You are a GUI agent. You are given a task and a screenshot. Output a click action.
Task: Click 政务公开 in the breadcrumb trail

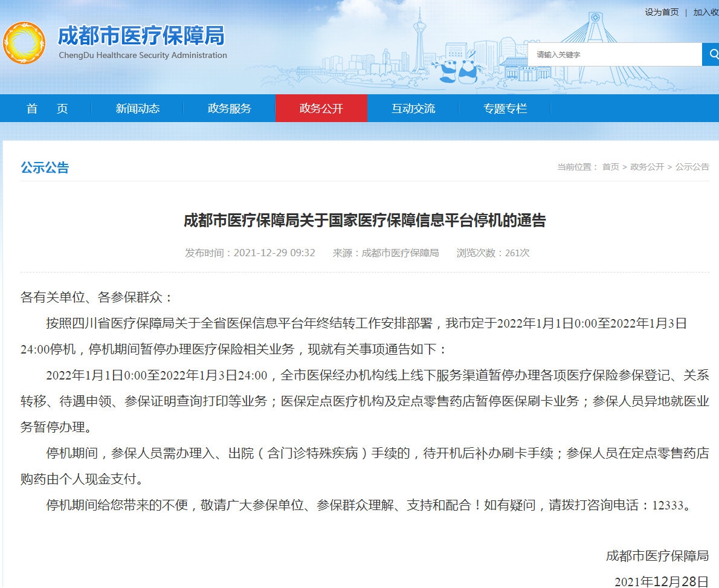(x=646, y=167)
